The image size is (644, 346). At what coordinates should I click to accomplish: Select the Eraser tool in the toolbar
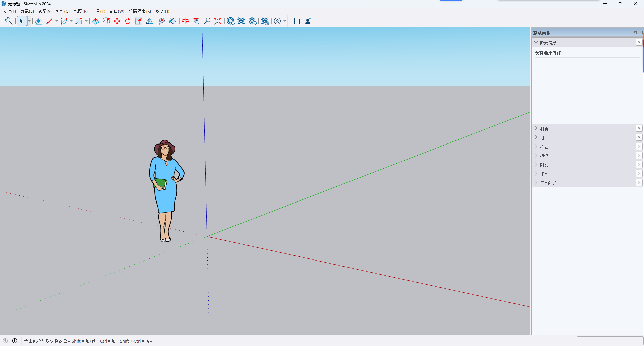click(x=38, y=21)
